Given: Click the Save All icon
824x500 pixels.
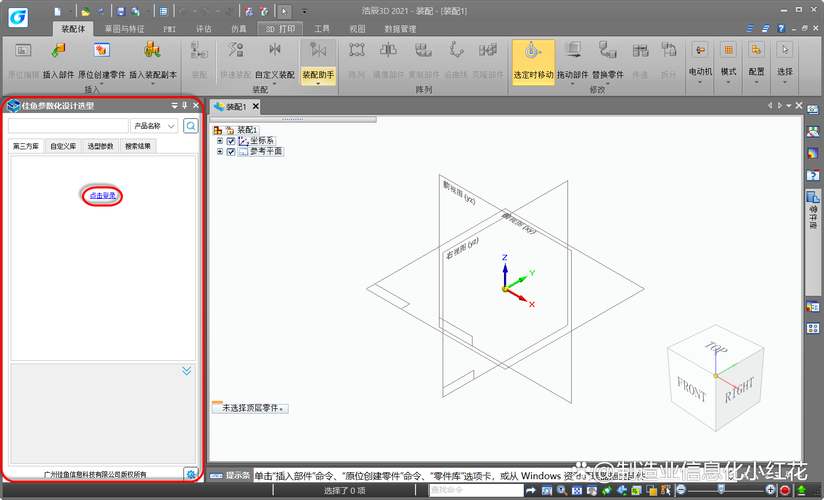Looking at the screenshot, I should point(135,11).
